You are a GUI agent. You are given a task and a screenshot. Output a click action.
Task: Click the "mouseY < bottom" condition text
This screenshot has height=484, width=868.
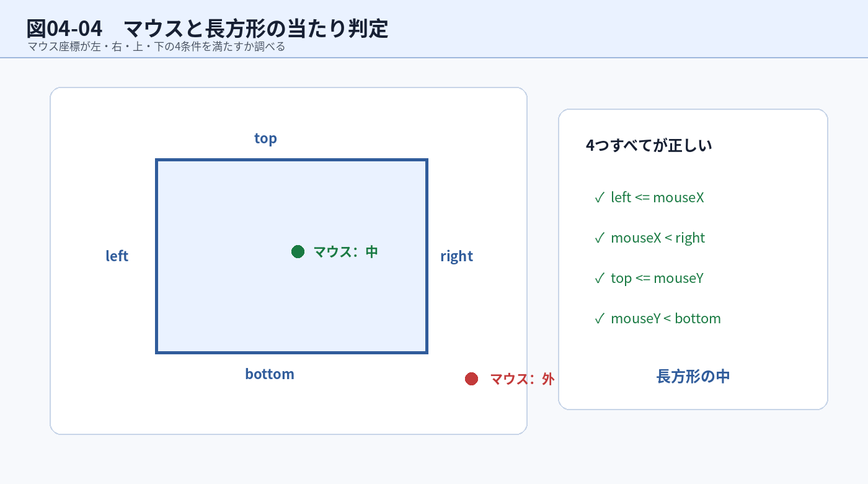666,318
